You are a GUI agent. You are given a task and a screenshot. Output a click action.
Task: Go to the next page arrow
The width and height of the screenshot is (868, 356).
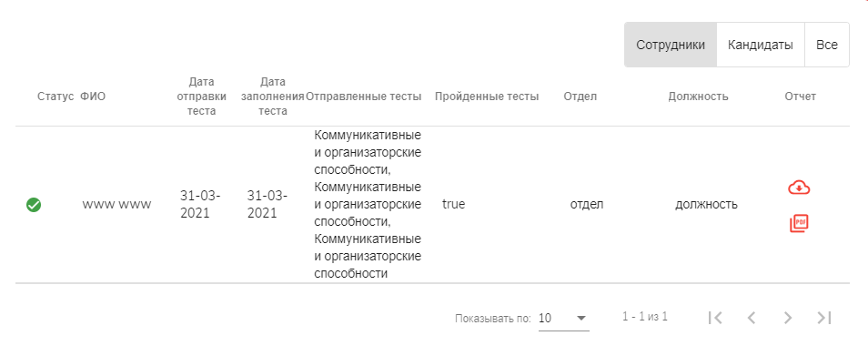click(788, 318)
